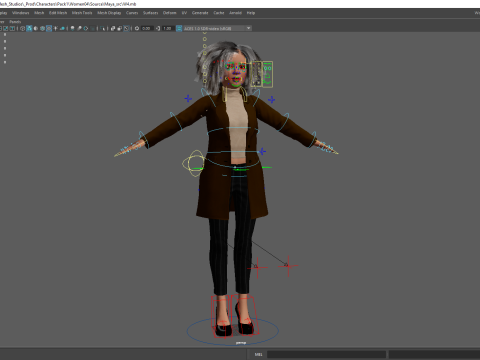The height and width of the screenshot is (360, 480).
Task: Open the Arnold menu
Action: point(235,13)
